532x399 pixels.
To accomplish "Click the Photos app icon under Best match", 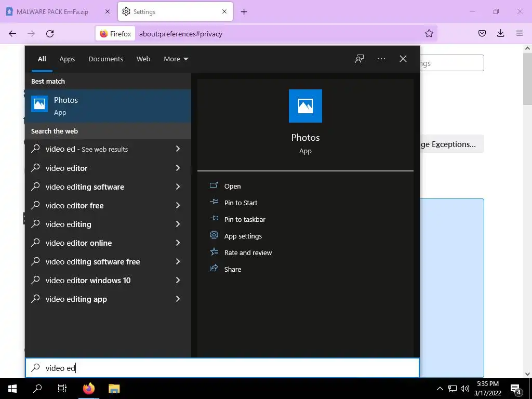I will (x=39, y=104).
